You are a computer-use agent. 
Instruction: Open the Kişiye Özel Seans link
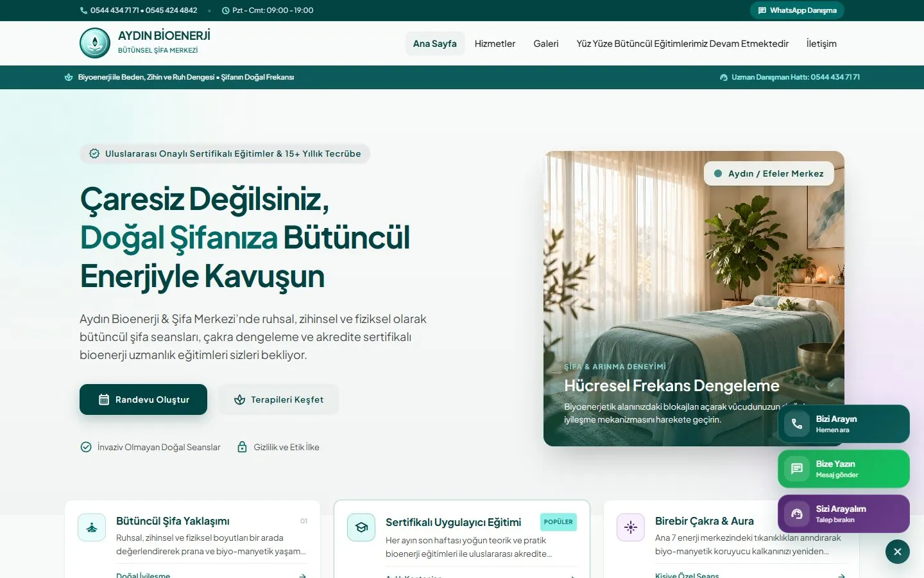tap(687, 575)
